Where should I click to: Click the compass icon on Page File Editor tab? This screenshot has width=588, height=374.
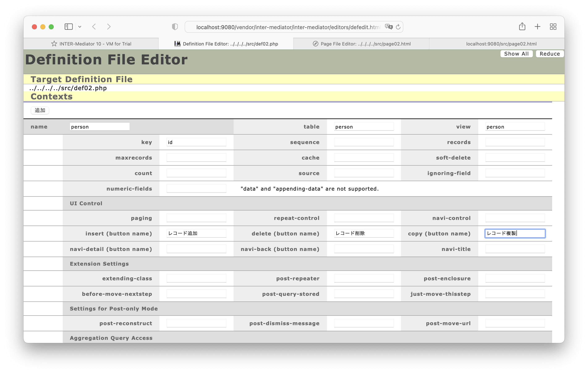coord(315,44)
